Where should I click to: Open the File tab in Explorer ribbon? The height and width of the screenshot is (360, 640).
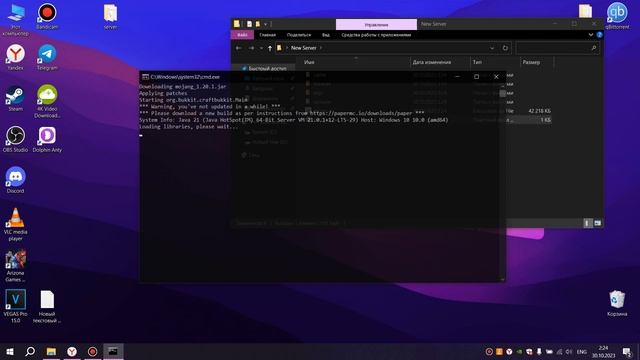tap(242, 35)
